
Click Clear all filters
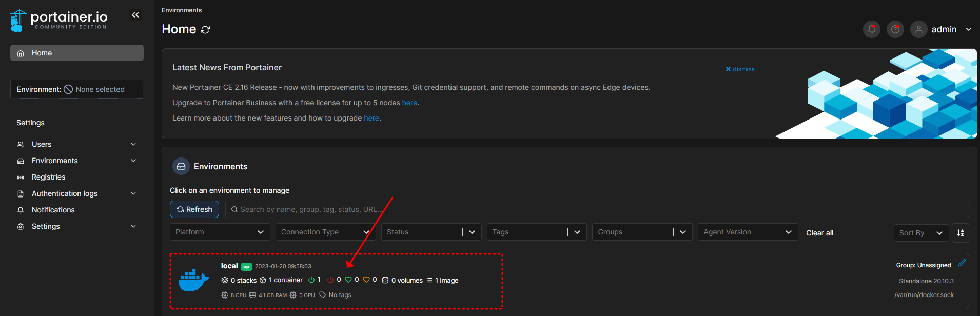click(819, 233)
